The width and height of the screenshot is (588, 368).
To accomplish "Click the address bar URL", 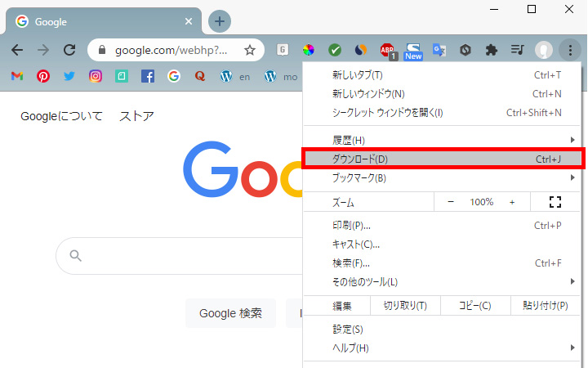I will (171, 50).
